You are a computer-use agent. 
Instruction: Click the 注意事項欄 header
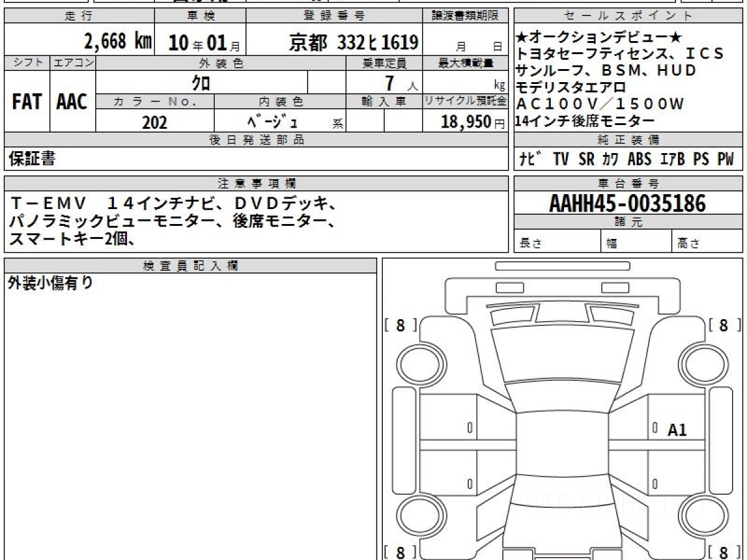coord(256,184)
